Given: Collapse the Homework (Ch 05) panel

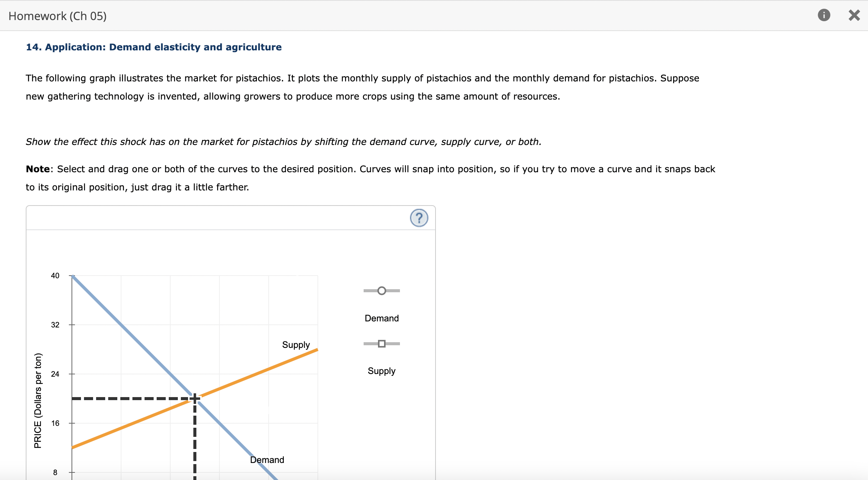Looking at the screenshot, I should (x=854, y=16).
